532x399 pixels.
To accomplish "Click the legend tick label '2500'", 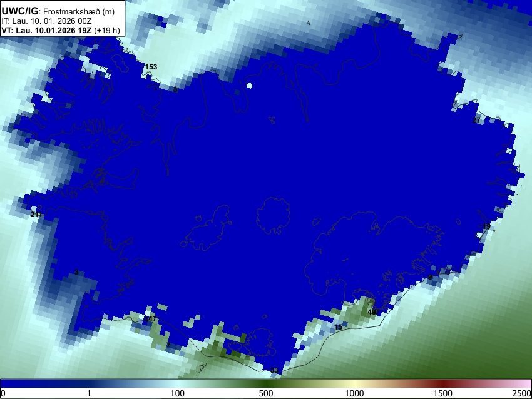I will pos(522,393).
